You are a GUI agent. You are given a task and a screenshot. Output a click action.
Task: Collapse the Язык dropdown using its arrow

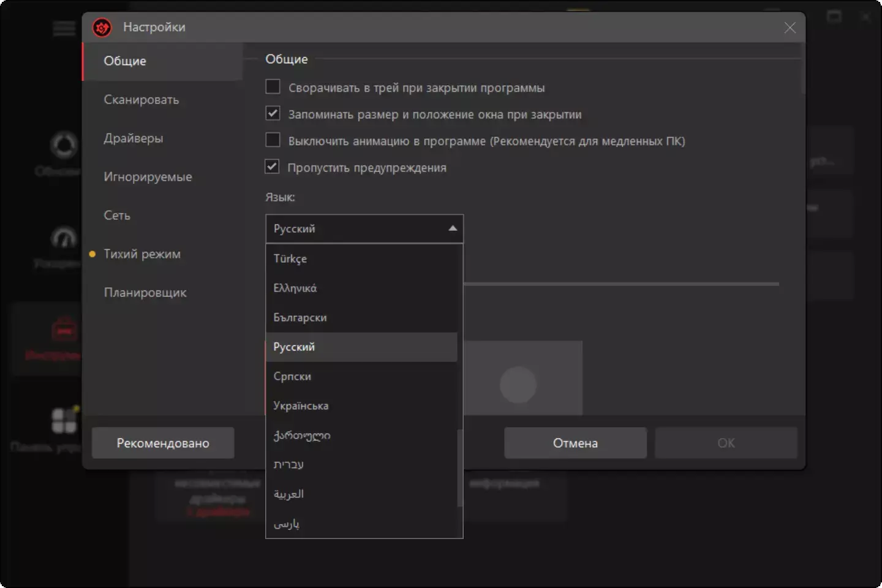pos(452,228)
